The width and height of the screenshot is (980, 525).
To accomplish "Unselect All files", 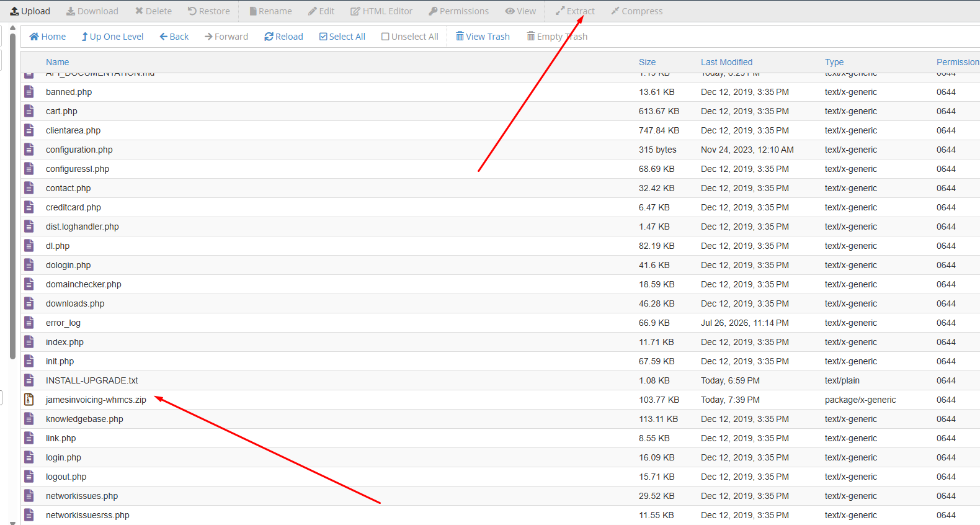I will click(410, 37).
